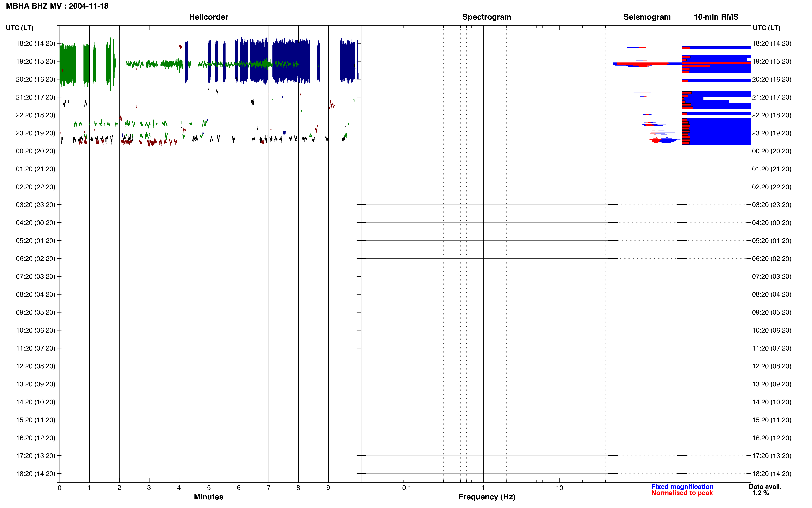Click left time label '22:20 (18:20)'
Image resolution: width=812 pixels, height=508 pixels.
pos(36,115)
